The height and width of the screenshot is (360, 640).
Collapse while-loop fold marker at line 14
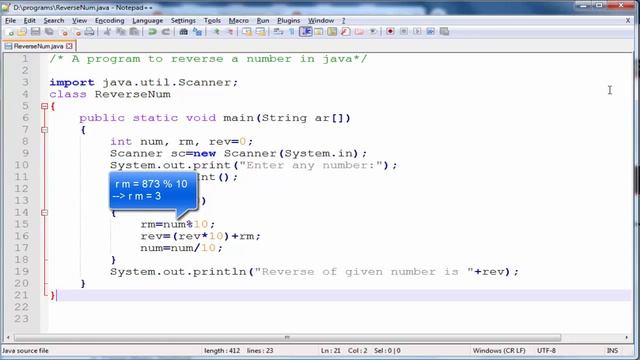44,213
